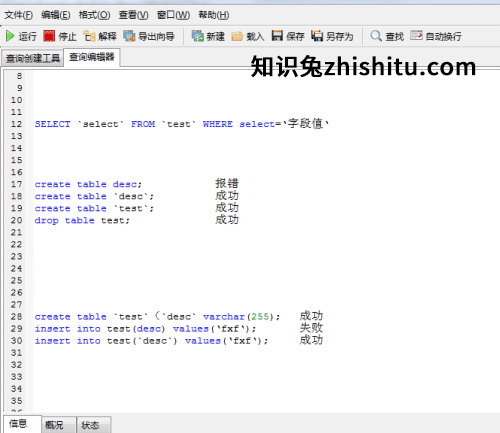Click the Save (保存) floppy icon
Viewport: 500px width, 433px height.
tap(277, 36)
